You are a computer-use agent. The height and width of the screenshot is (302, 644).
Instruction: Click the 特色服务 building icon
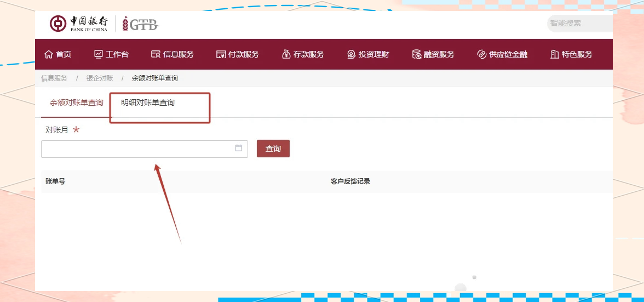click(x=554, y=54)
